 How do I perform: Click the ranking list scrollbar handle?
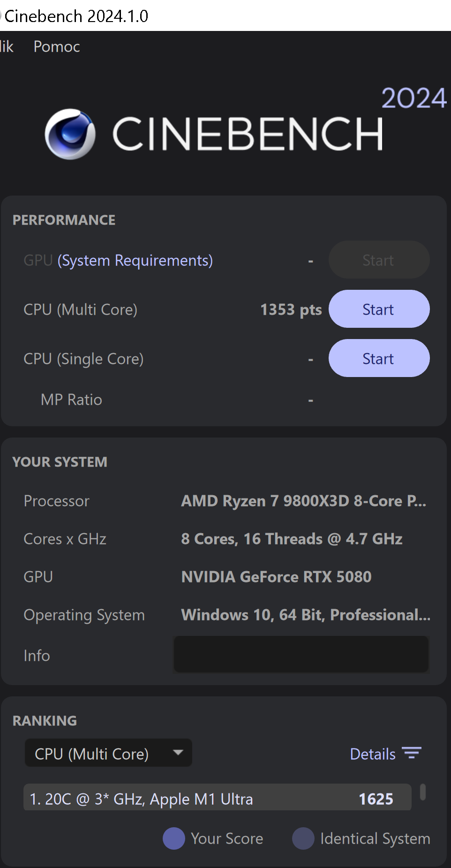423,792
